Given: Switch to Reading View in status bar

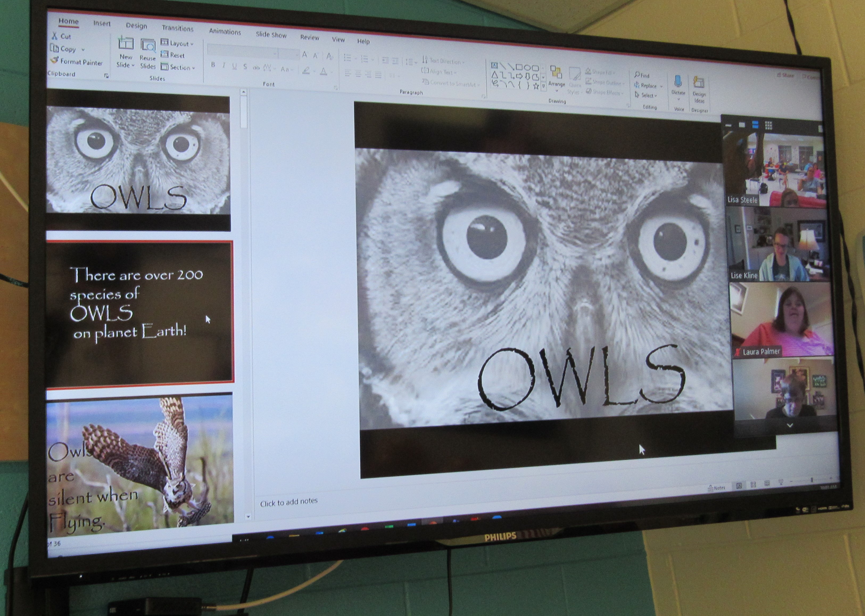Looking at the screenshot, I should (x=767, y=483).
